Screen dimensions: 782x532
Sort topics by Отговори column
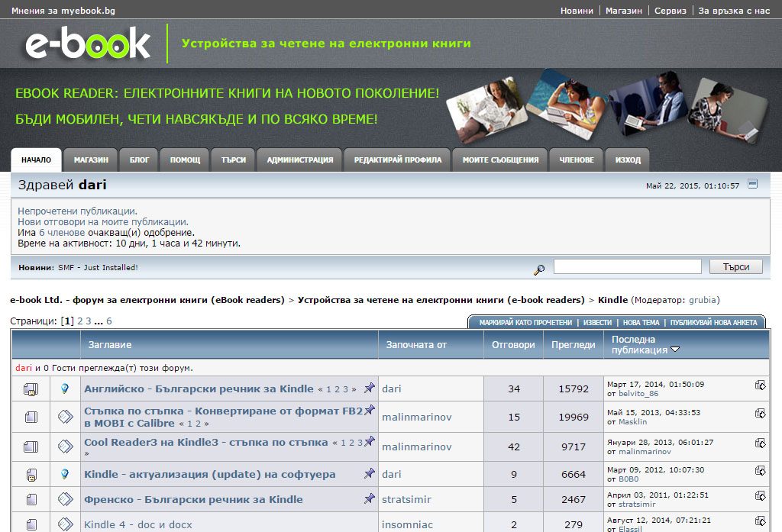[513, 345]
